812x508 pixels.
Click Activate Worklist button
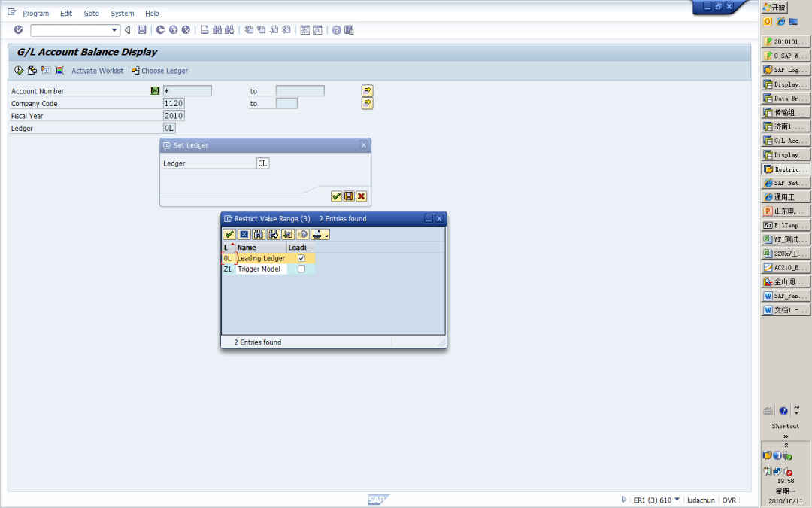coord(97,71)
